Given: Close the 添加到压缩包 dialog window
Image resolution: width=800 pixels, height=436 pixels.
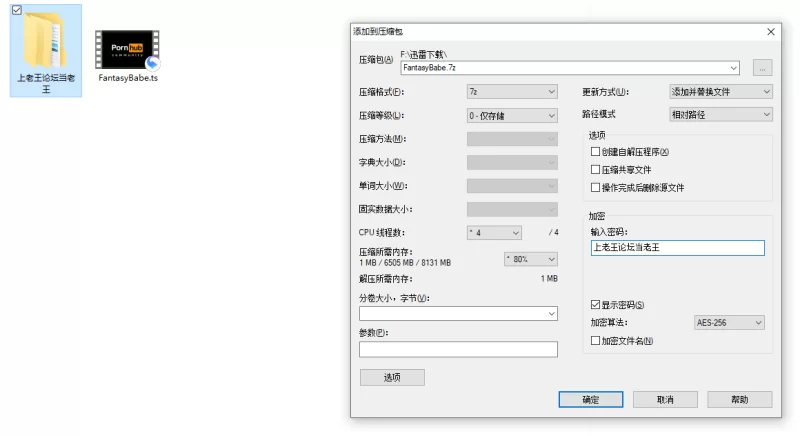Looking at the screenshot, I should click(771, 32).
